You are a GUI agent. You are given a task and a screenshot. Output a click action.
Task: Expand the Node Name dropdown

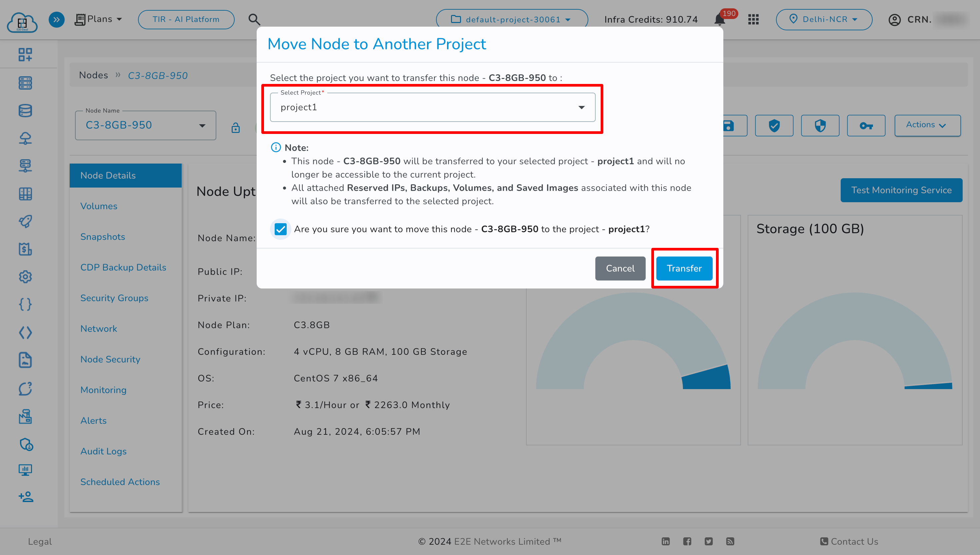point(202,125)
